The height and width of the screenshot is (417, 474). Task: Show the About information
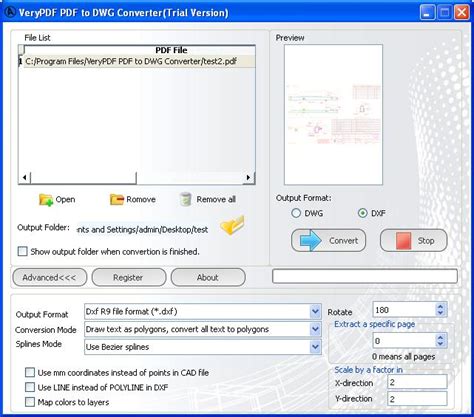pyautogui.click(x=208, y=277)
